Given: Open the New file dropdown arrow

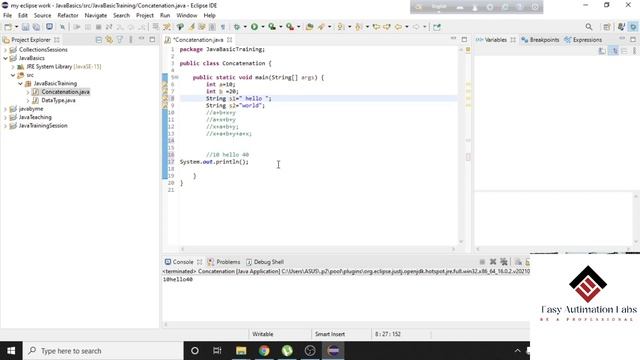Looking at the screenshot, I should pyautogui.click(x=16, y=27).
